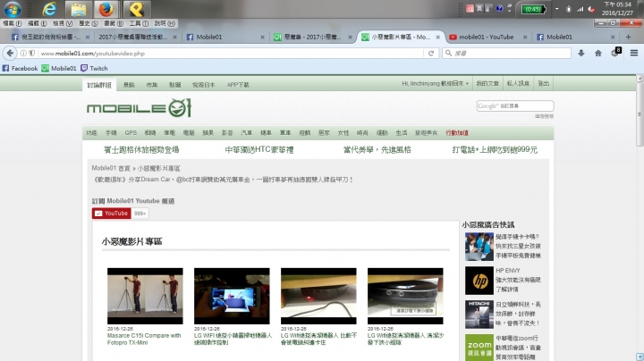The width and height of the screenshot is (644, 361).
Task: Open the Twitch bookmark
Action: pos(94,68)
